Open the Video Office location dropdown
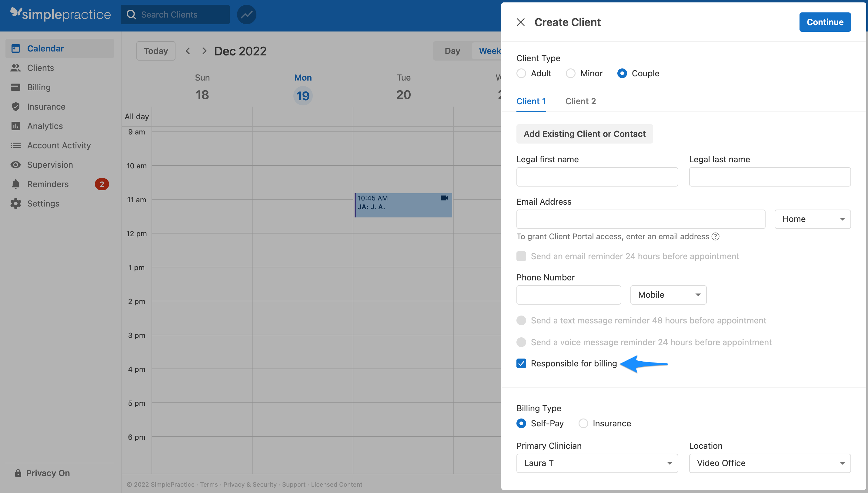This screenshot has width=868, height=493. [x=770, y=463]
